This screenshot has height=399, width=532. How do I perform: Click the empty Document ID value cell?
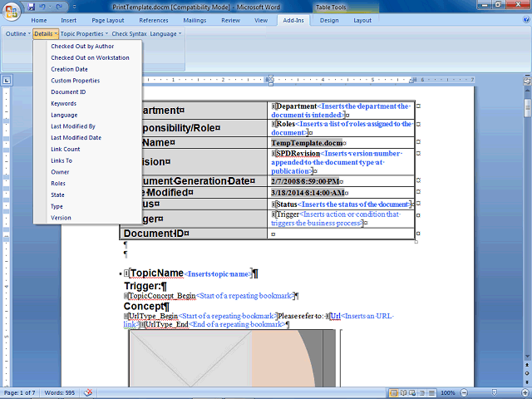coord(341,234)
